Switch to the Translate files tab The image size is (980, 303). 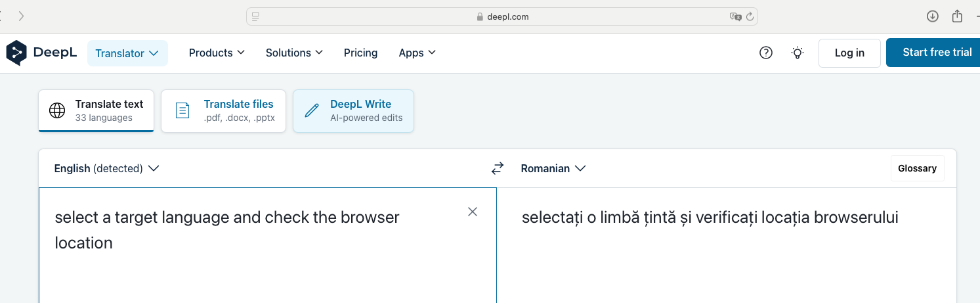pos(223,110)
